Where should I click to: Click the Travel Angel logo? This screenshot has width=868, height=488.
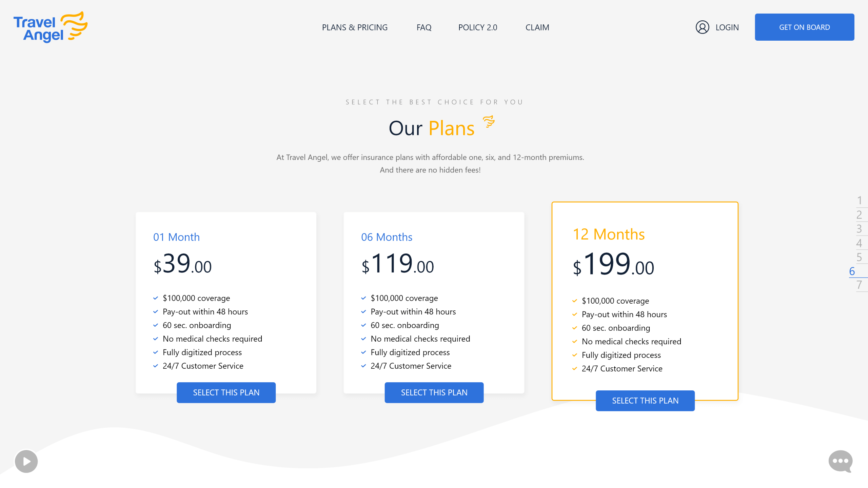click(50, 27)
